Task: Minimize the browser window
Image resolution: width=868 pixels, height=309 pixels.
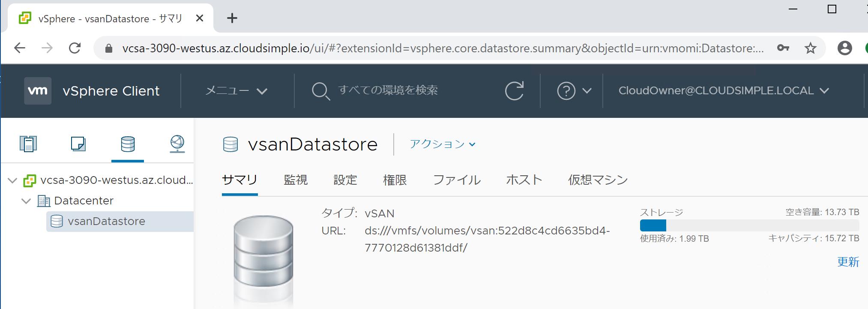Action: 793,9
